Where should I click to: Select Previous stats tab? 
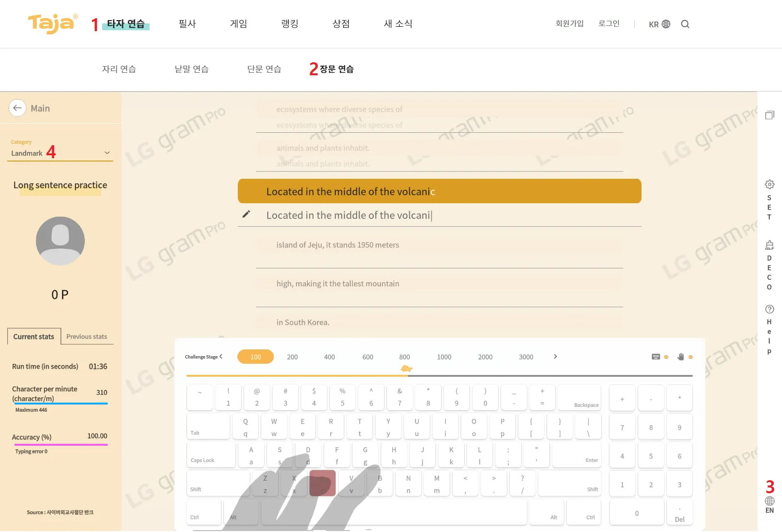pyautogui.click(x=87, y=336)
